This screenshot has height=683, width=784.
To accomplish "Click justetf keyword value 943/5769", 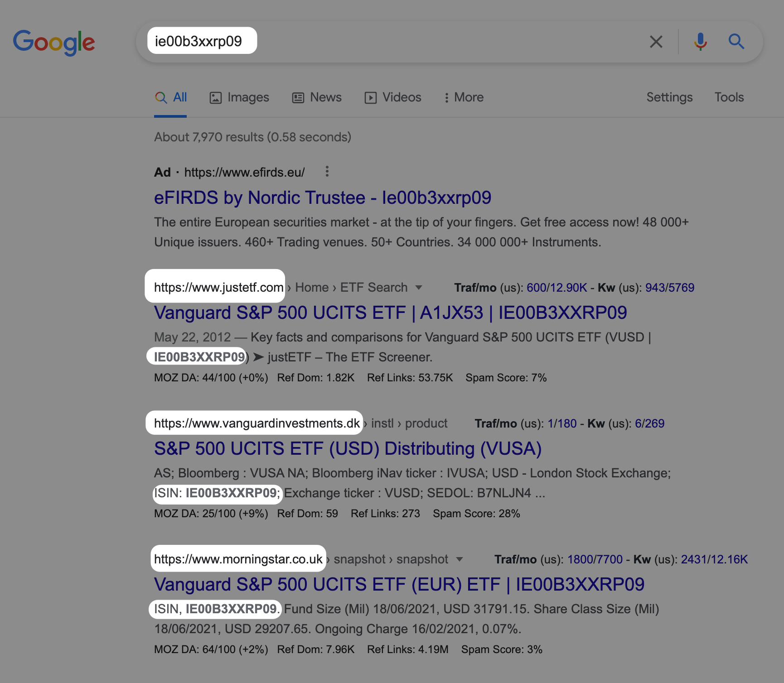I will tap(670, 288).
